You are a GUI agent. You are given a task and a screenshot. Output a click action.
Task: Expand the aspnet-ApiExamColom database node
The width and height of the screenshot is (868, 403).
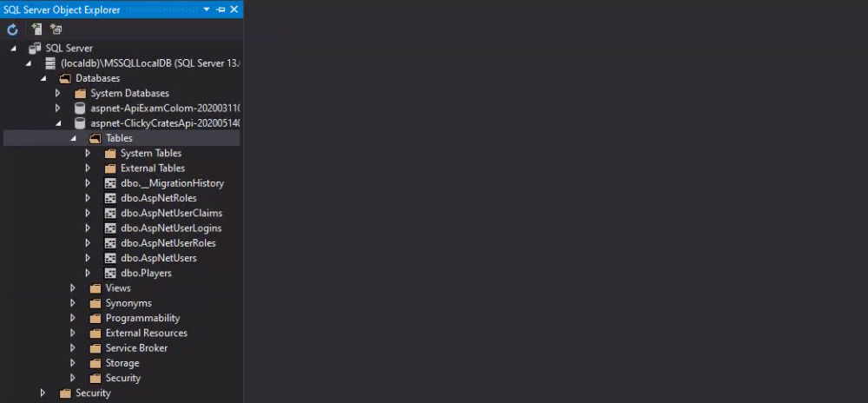pos(57,108)
